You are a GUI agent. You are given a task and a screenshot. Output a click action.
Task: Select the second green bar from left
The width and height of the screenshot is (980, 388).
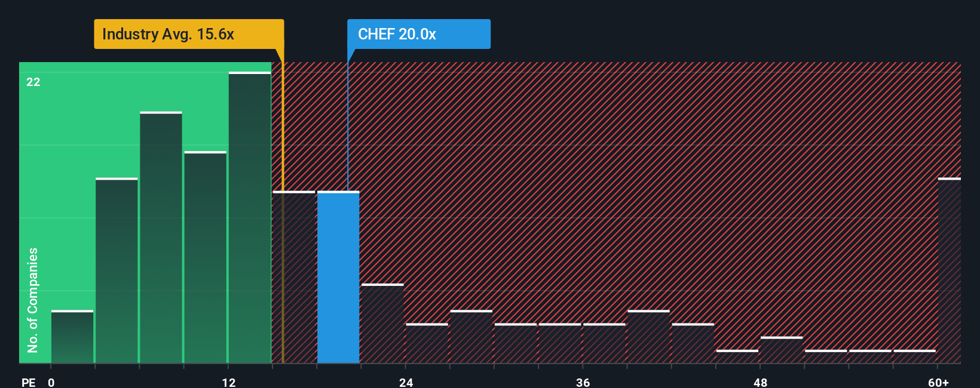pos(117,270)
